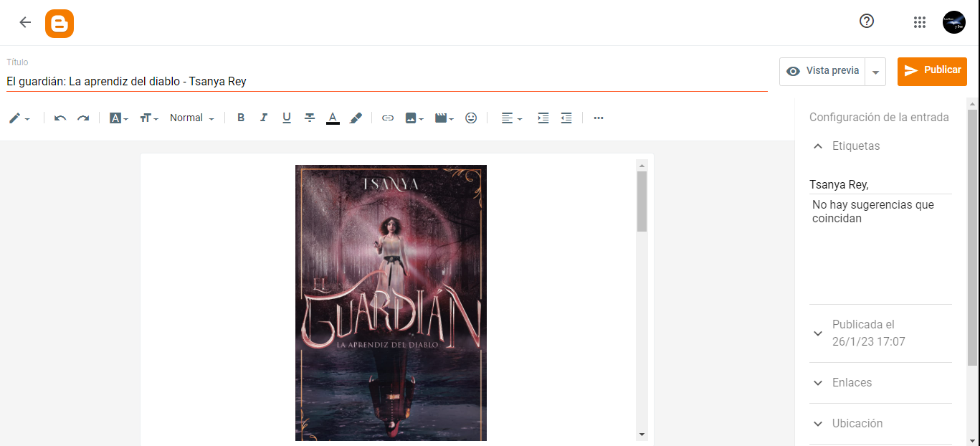Click the Vista previa button
The image size is (980, 446).
(822, 71)
